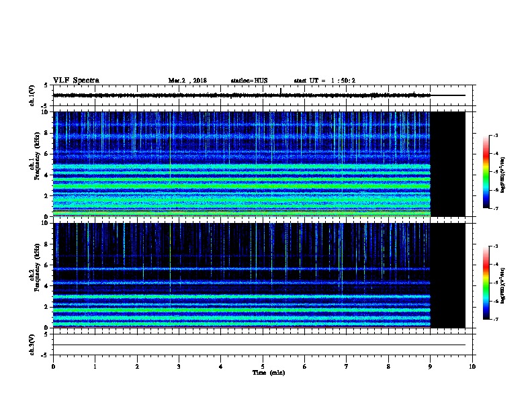Click the "-3" label on ch.2 color bar
532x411 pixels.
coord(495,246)
